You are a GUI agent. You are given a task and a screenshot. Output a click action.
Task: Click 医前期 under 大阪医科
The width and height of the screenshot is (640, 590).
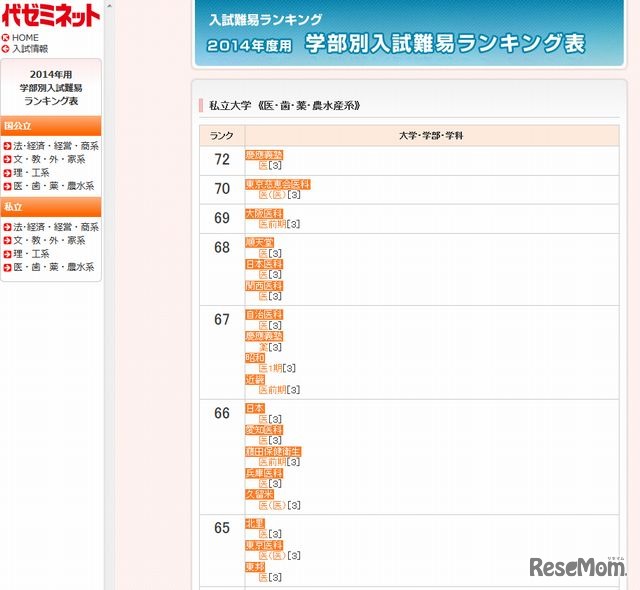tap(272, 224)
